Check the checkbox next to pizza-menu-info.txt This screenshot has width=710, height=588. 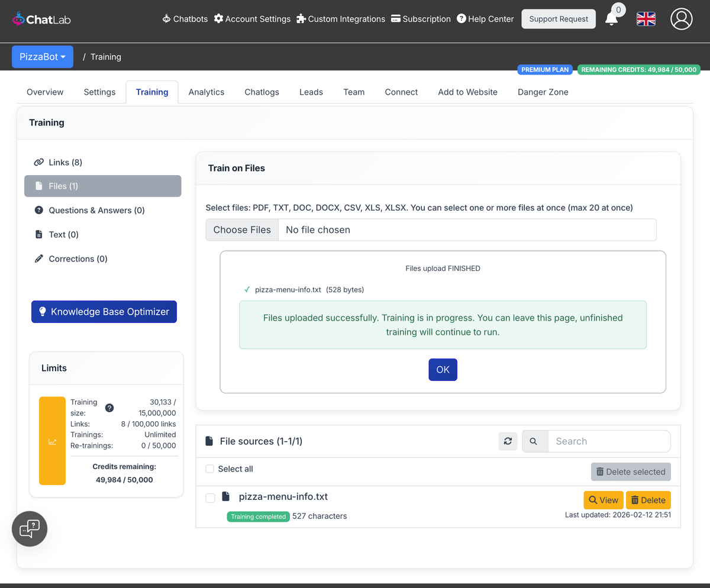pos(210,498)
